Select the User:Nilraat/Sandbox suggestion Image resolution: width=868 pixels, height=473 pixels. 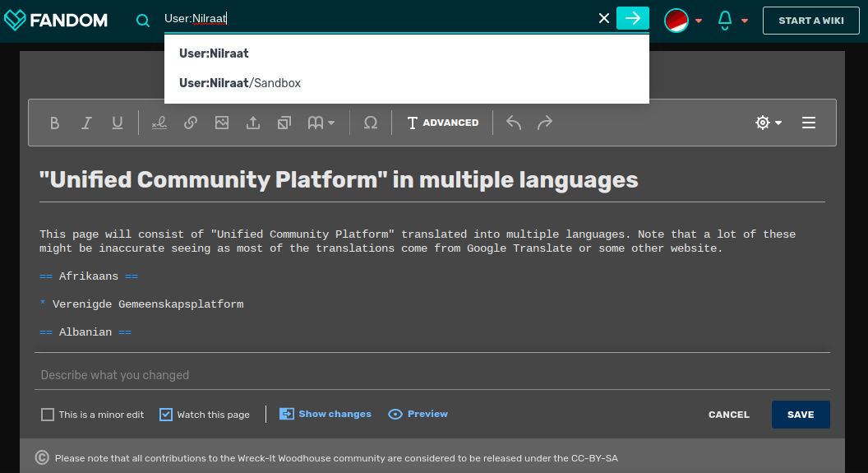click(407, 83)
